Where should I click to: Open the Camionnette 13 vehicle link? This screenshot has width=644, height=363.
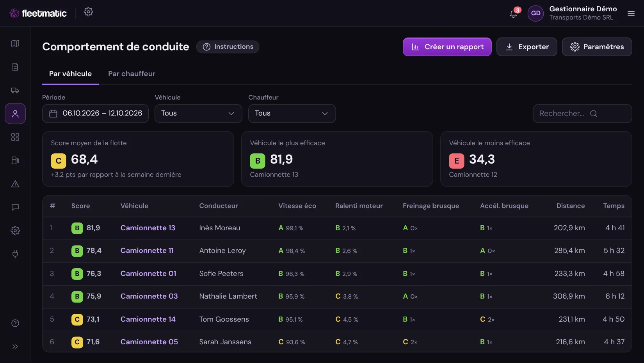click(x=148, y=228)
